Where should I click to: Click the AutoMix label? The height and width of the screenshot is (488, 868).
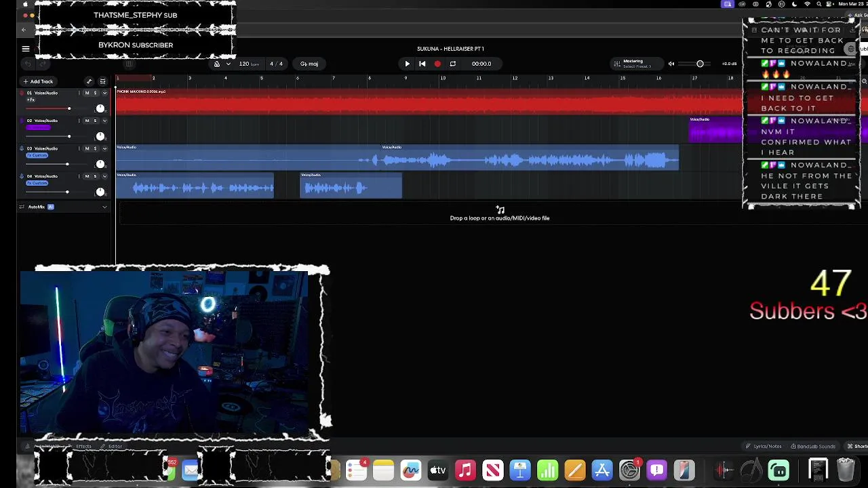click(37, 207)
